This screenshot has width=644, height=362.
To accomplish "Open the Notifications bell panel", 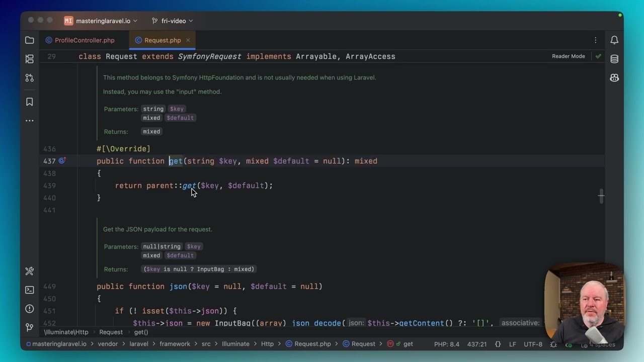I will (614, 40).
